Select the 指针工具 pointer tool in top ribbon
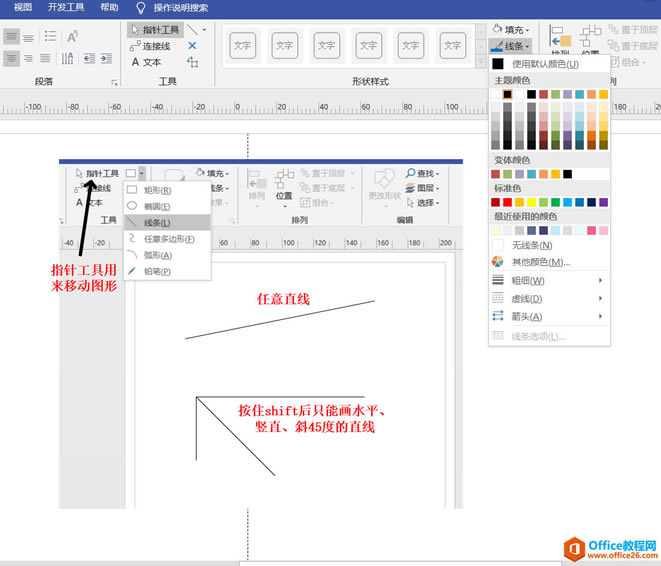This screenshot has height=566, width=661. (x=155, y=30)
